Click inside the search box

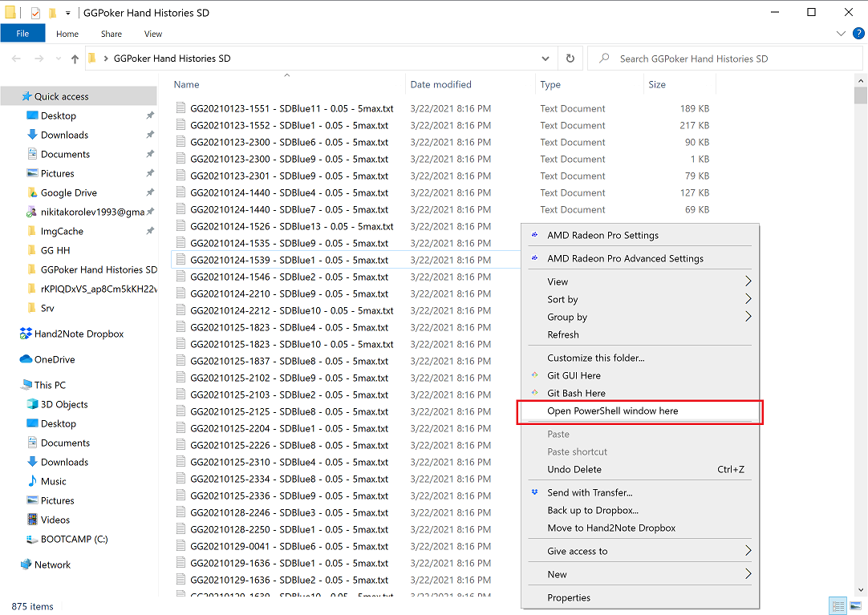[722, 58]
